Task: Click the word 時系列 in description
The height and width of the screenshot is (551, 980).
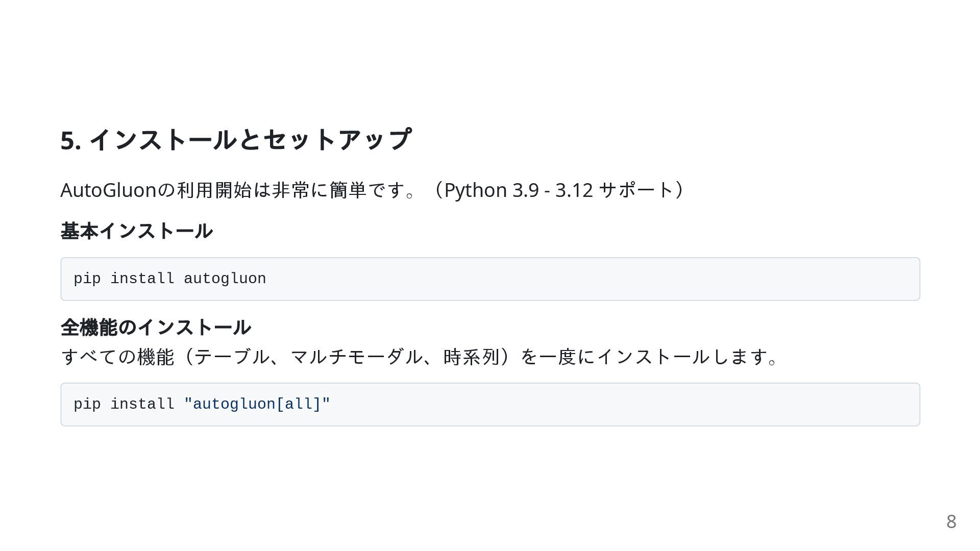Action: [x=472, y=356]
